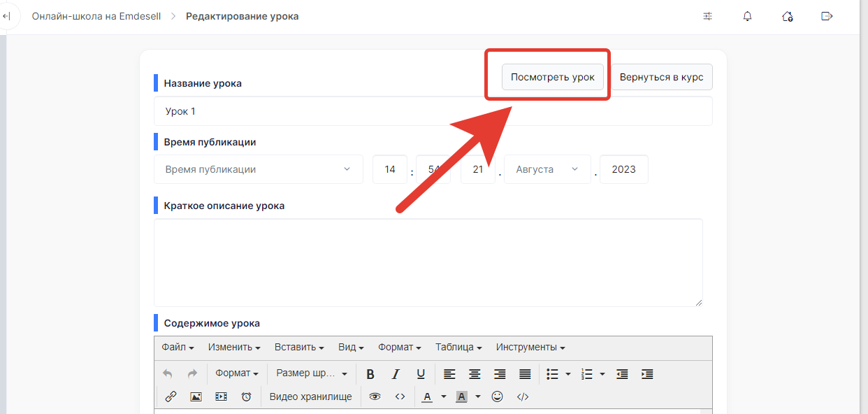Click the year field showing 2023
Screen dimensions: 868x414
(x=624, y=169)
